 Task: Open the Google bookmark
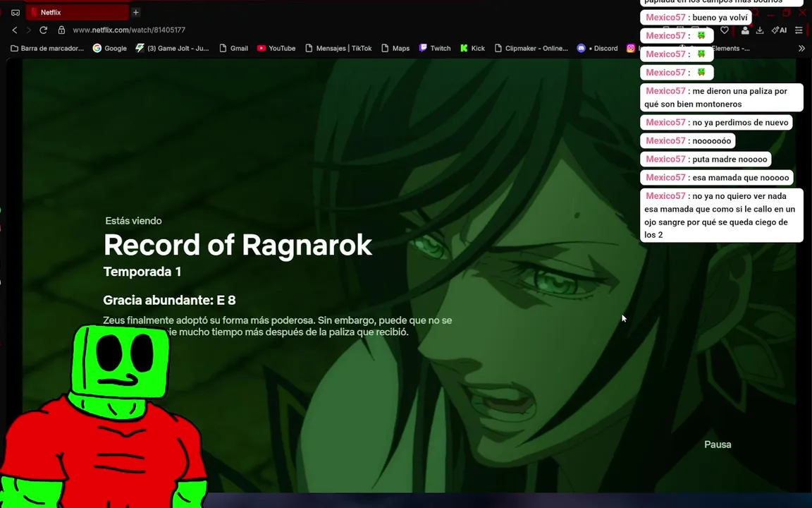click(x=110, y=48)
